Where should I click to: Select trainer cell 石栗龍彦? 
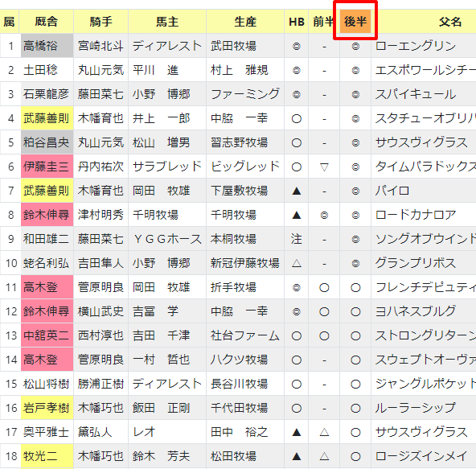[47, 94]
